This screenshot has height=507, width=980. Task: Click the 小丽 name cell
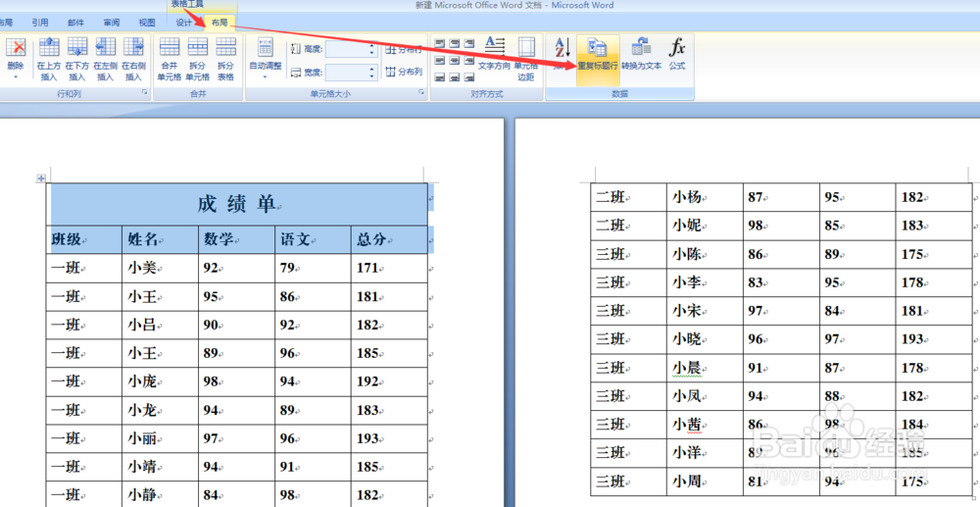point(160,438)
